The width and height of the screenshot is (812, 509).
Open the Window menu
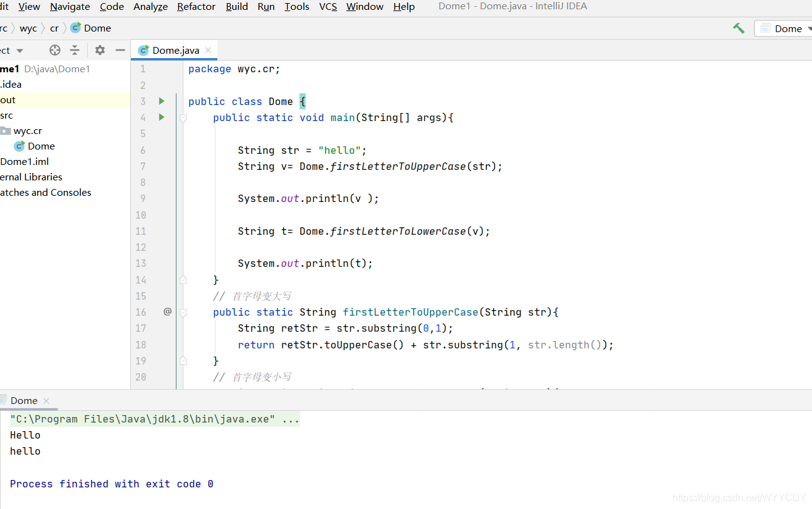click(365, 7)
